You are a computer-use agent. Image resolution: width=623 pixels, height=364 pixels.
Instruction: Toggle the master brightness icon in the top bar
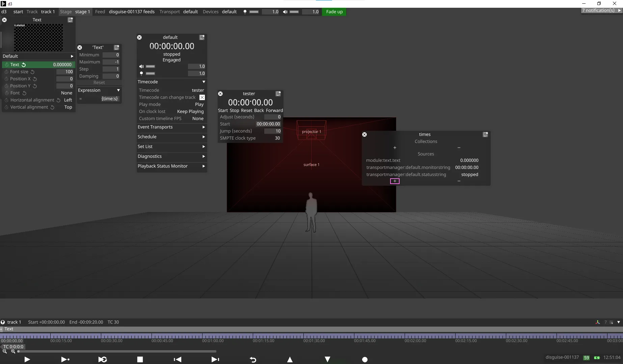(x=245, y=12)
